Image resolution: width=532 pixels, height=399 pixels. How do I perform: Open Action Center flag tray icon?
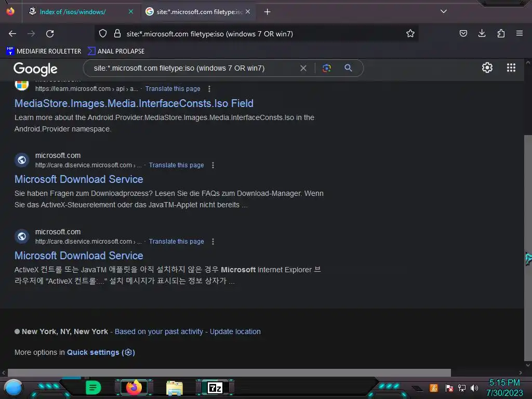(x=449, y=388)
